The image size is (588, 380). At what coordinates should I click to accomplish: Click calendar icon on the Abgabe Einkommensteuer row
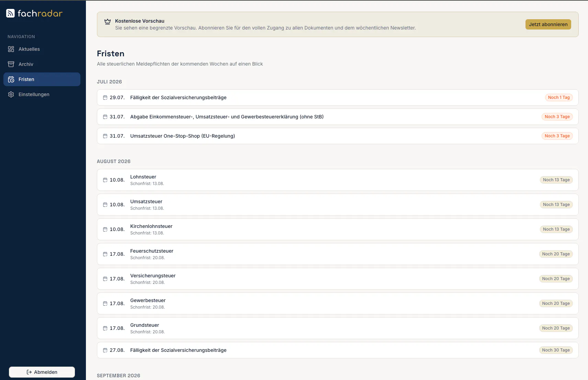click(105, 117)
